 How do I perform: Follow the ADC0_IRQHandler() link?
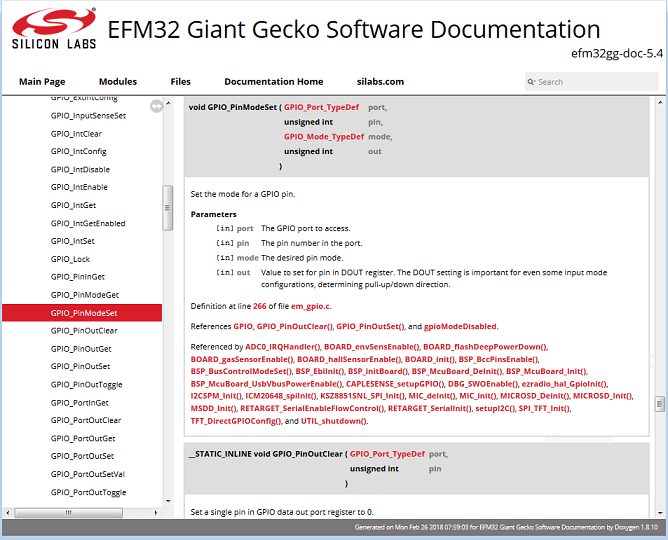click(283, 347)
